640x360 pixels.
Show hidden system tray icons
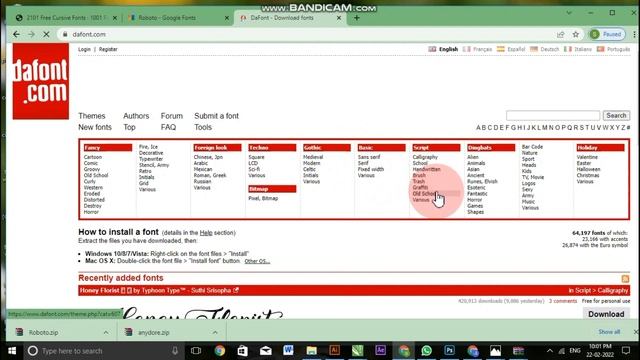pos(550,351)
